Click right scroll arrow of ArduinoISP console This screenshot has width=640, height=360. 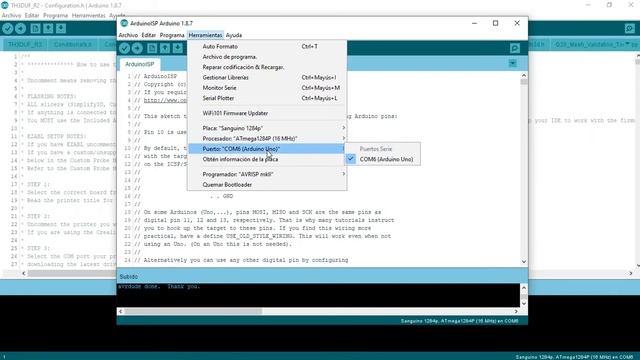516,311
